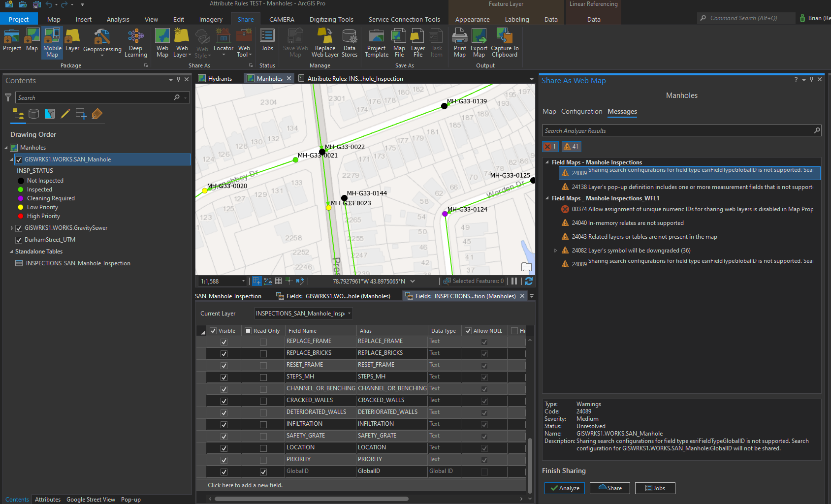This screenshot has height=504, width=831.
Task: Click the Web Tool share icon
Action: 244,43
